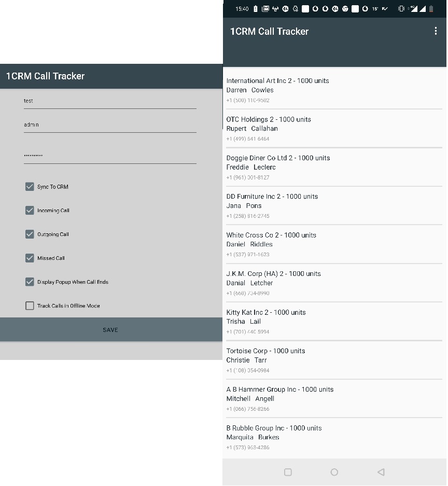Select 'Kitty Kat Inc 2 - 1000 units'
Screen dimensions: 448x486
266,312
